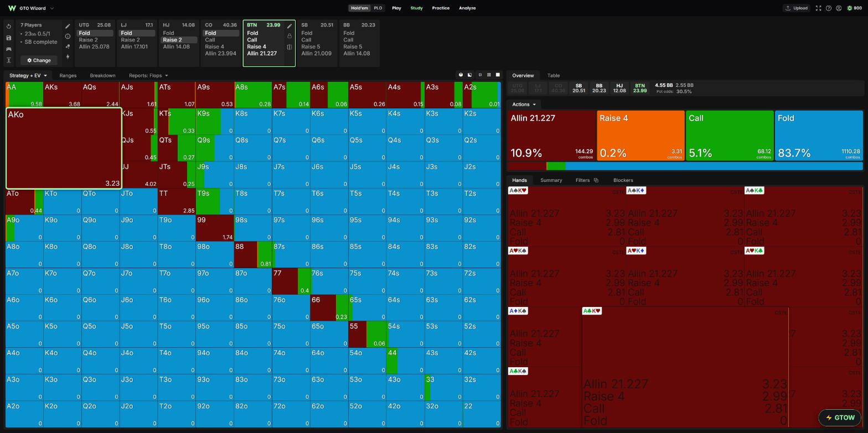
Task: Switch to the Summary tab
Action: [x=551, y=180]
